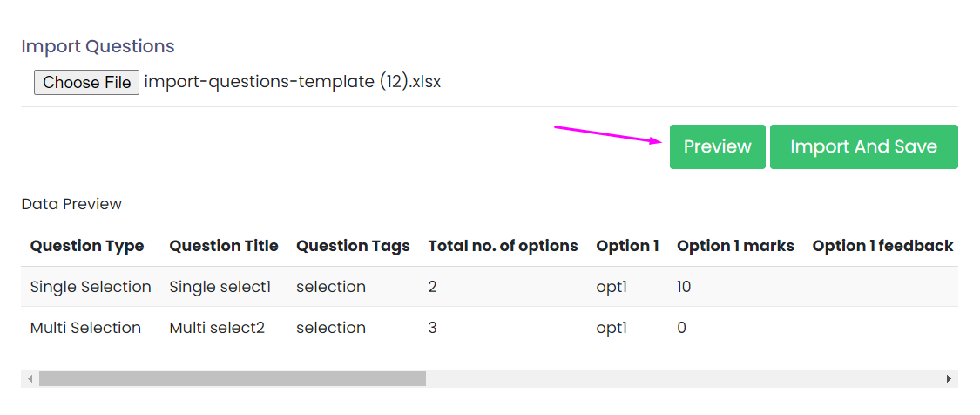Select the Multi Selection cell

[85, 328]
